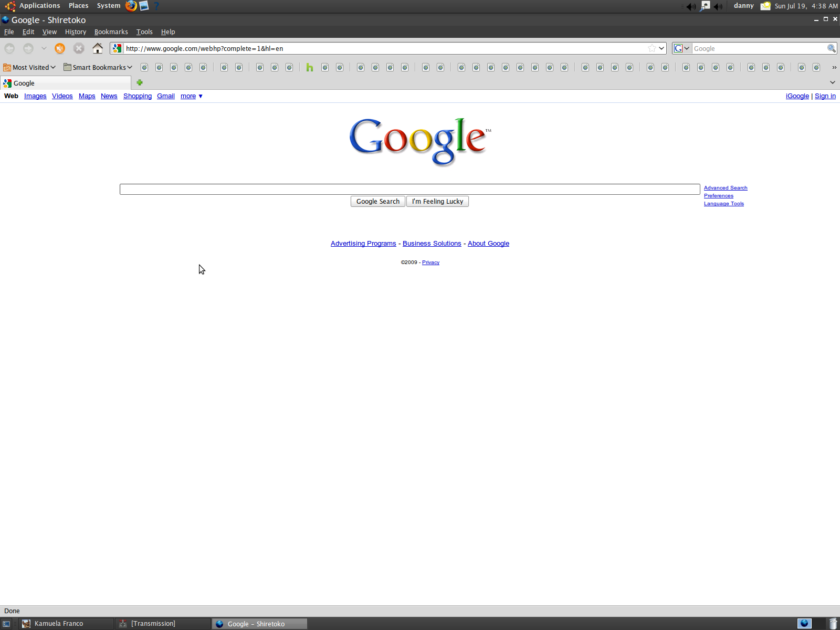Open the green 'h' bookmark icon

tap(310, 67)
